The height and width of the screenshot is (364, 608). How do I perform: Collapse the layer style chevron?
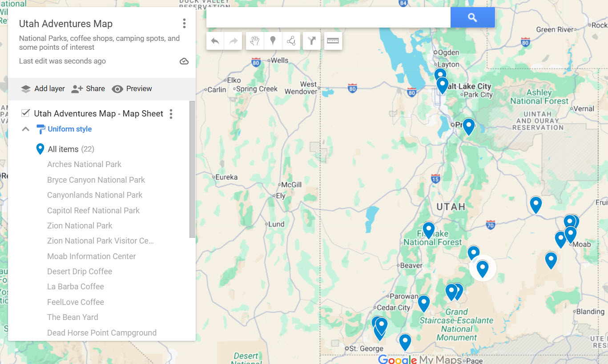(26, 129)
